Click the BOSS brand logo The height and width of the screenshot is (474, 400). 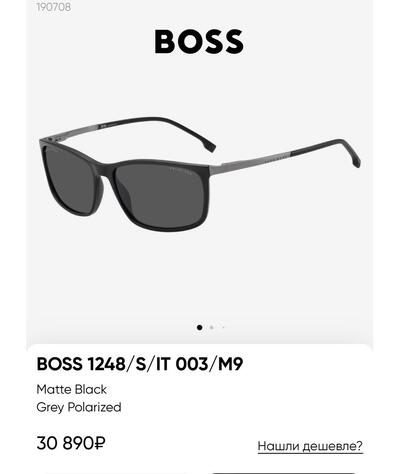[x=199, y=42]
